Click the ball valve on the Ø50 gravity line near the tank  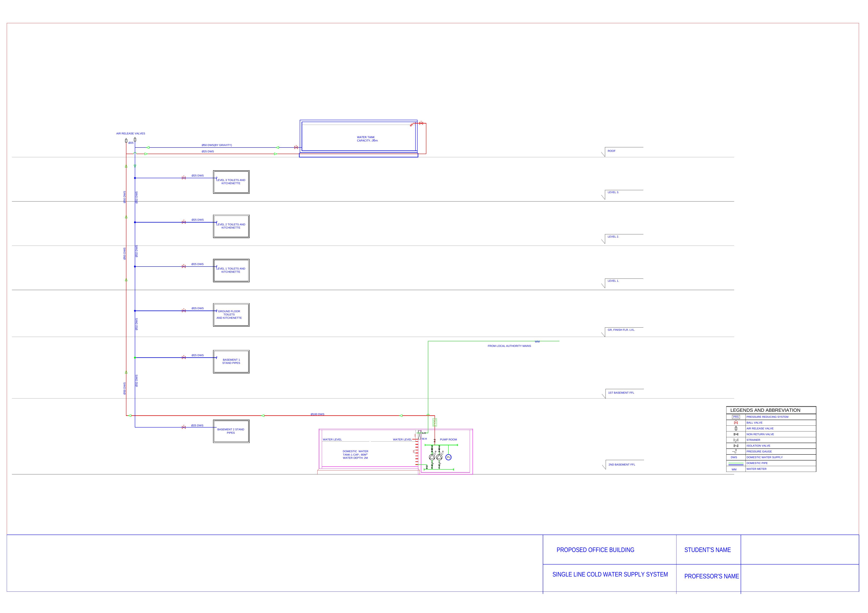pyautogui.click(x=296, y=147)
